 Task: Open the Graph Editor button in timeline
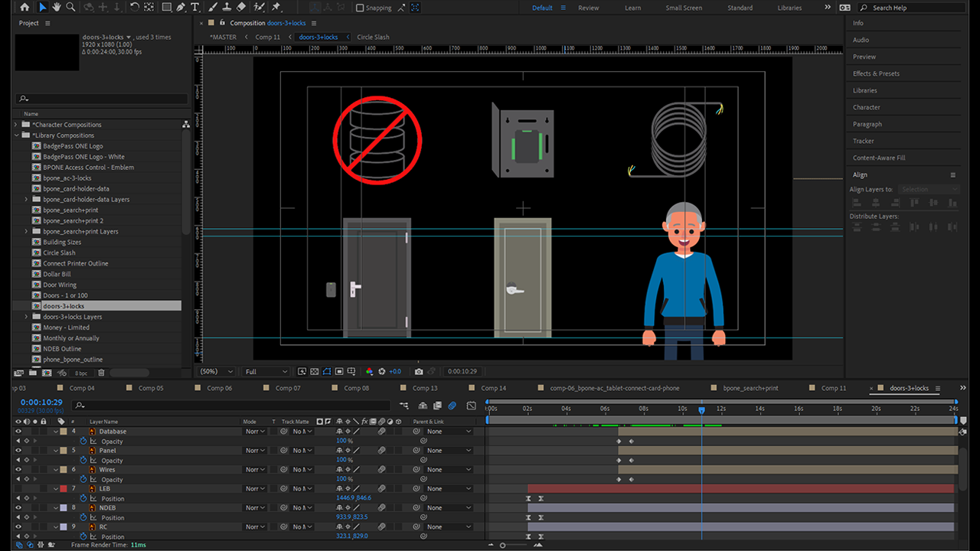tap(471, 406)
